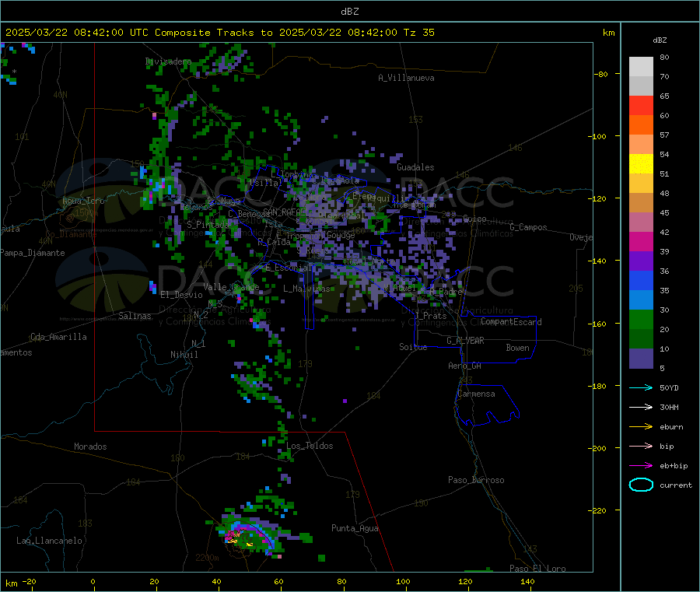Screen dimensions: 700x592
Task: Click the 'Valle_Grande' map label
Action: click(x=231, y=286)
